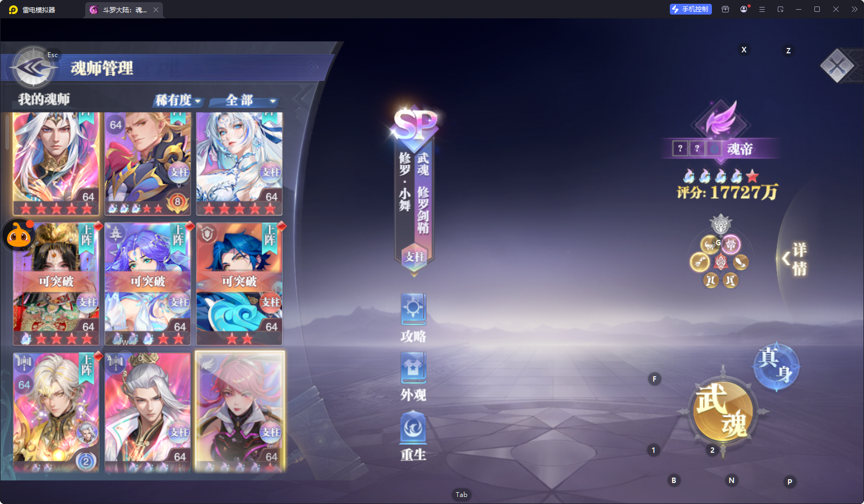The width and height of the screenshot is (864, 504).
Task: Click the 魂师管理 panel title
Action: click(x=102, y=68)
